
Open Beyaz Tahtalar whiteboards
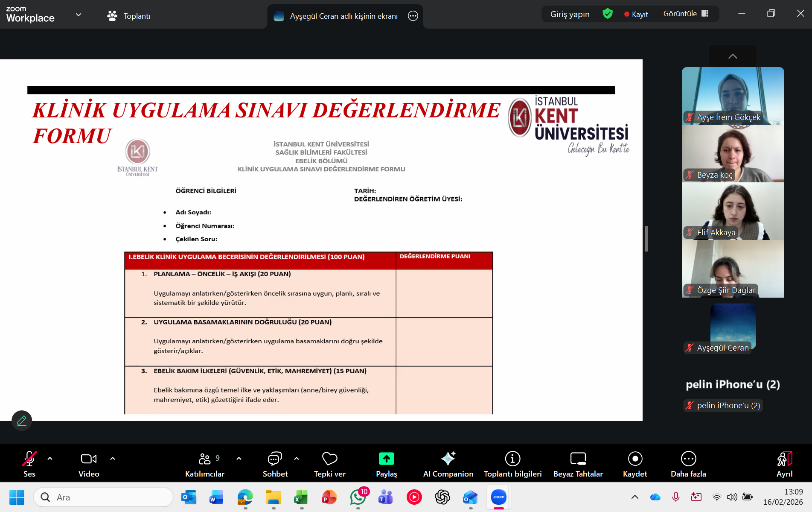[x=578, y=463]
